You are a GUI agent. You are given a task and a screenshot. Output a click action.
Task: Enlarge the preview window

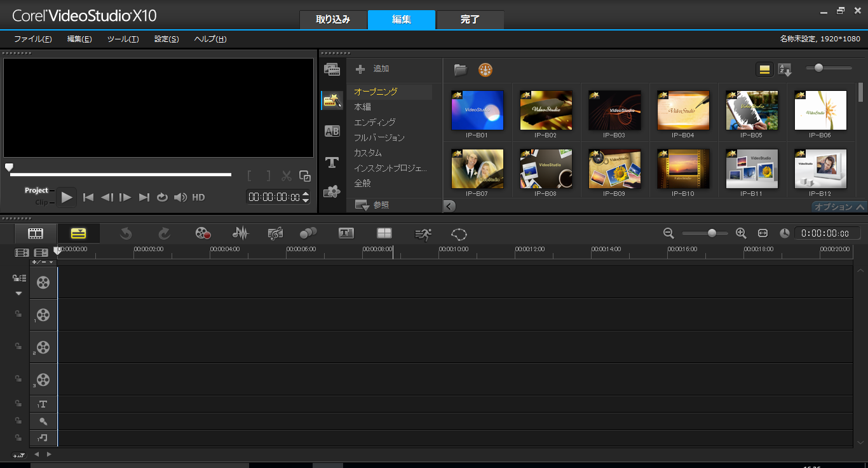click(x=305, y=176)
